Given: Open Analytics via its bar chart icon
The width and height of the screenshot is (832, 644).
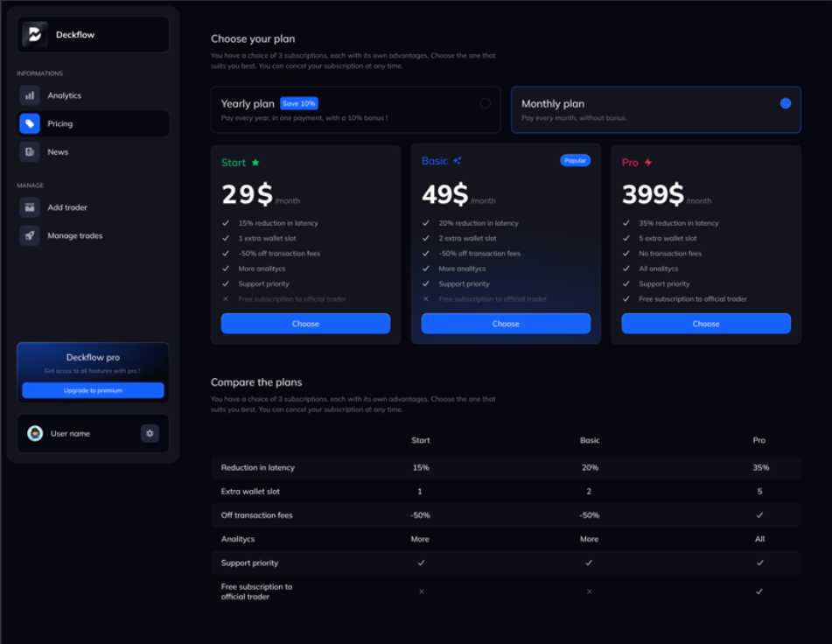Looking at the screenshot, I should [30, 95].
